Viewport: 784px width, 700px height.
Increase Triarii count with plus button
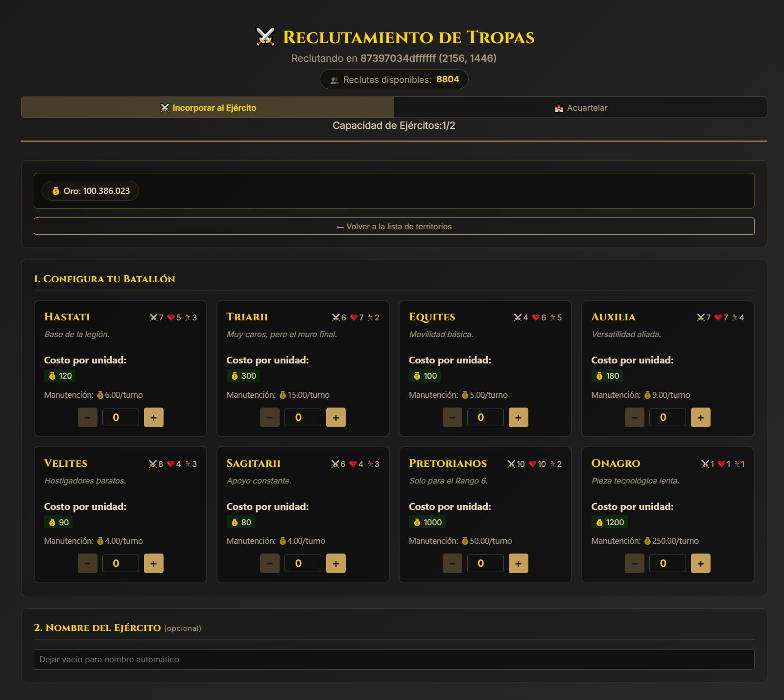(x=336, y=417)
